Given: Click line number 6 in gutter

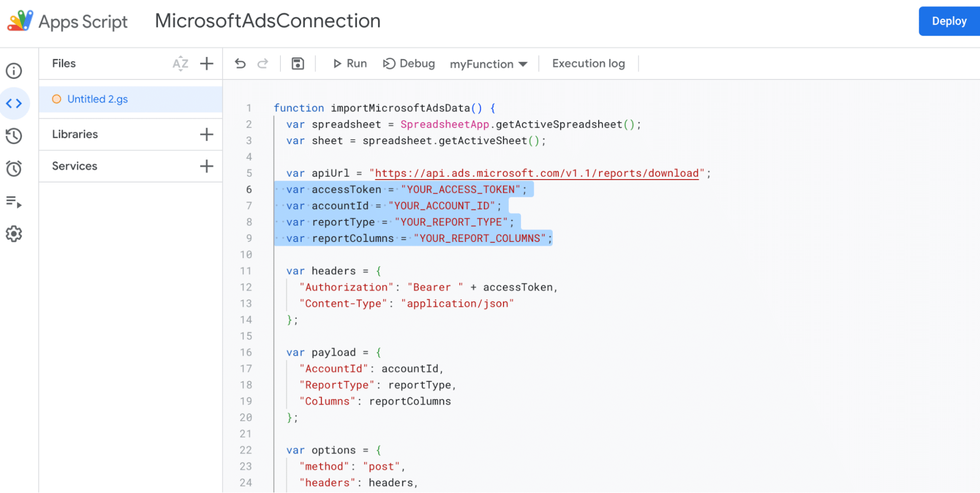Looking at the screenshot, I should 249,189.
